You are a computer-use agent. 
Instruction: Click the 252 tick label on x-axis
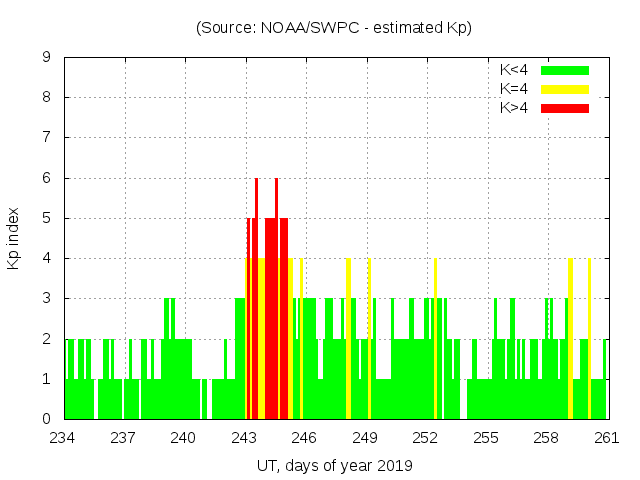coord(425,438)
